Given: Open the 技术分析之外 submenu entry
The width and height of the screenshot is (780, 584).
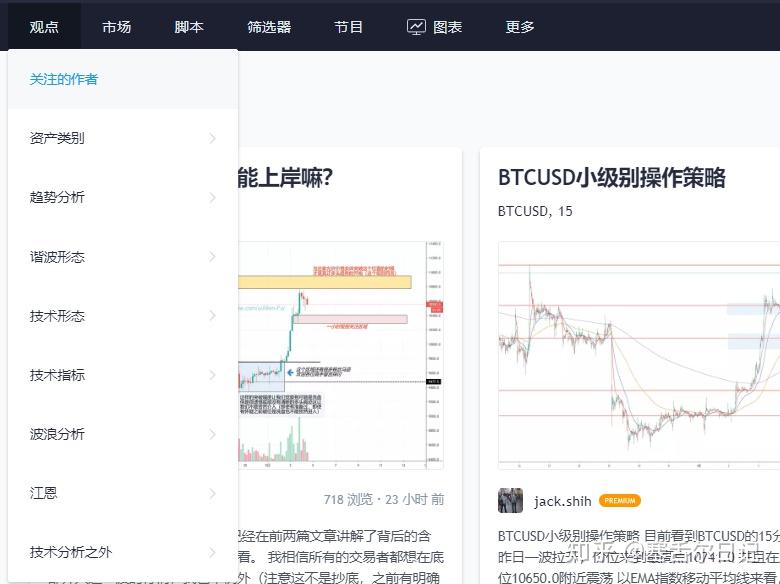Looking at the screenshot, I should pos(123,552).
